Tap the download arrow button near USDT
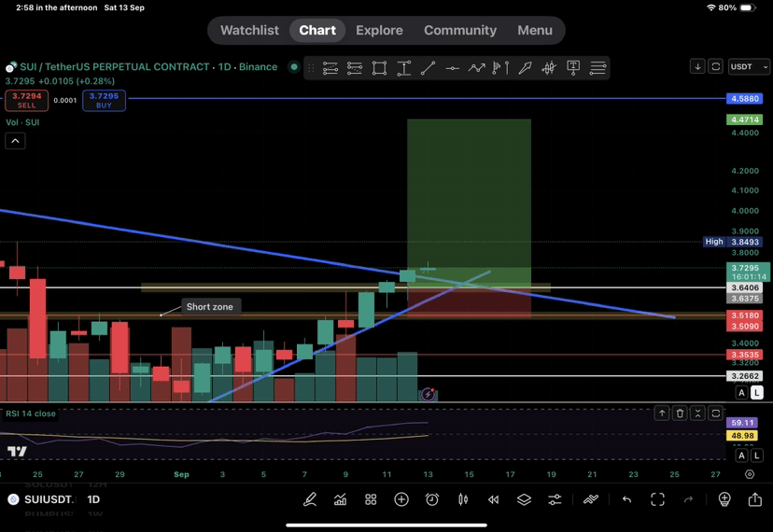 [697, 66]
